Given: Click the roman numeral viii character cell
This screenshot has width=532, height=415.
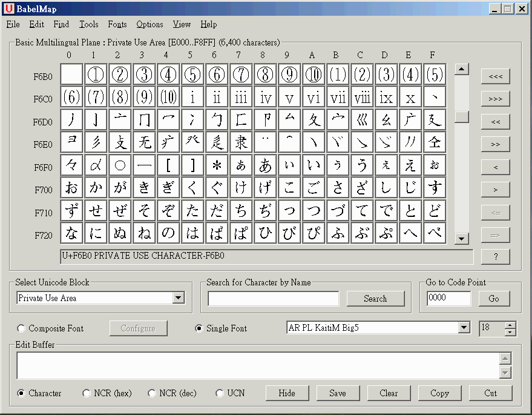Looking at the screenshot, I should tap(362, 98).
